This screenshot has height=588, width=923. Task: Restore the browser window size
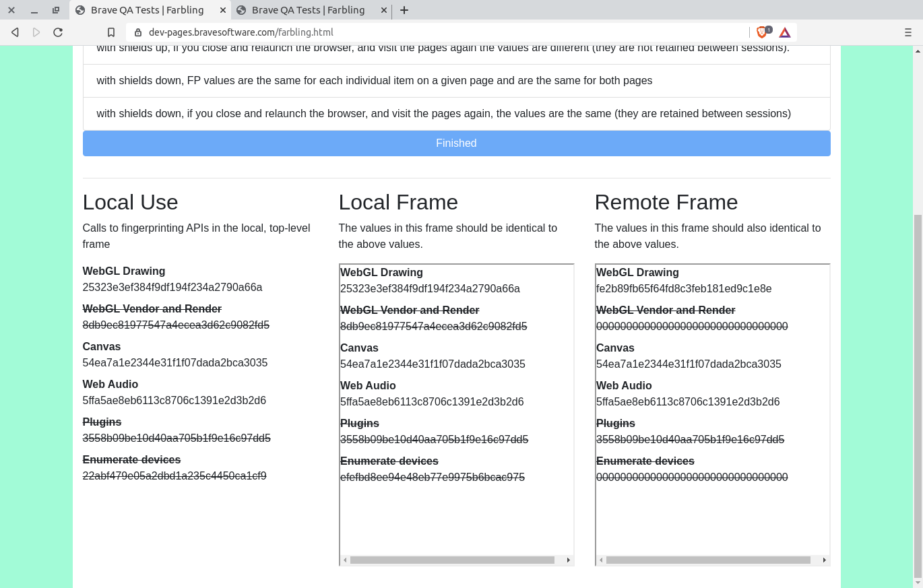tap(56, 10)
